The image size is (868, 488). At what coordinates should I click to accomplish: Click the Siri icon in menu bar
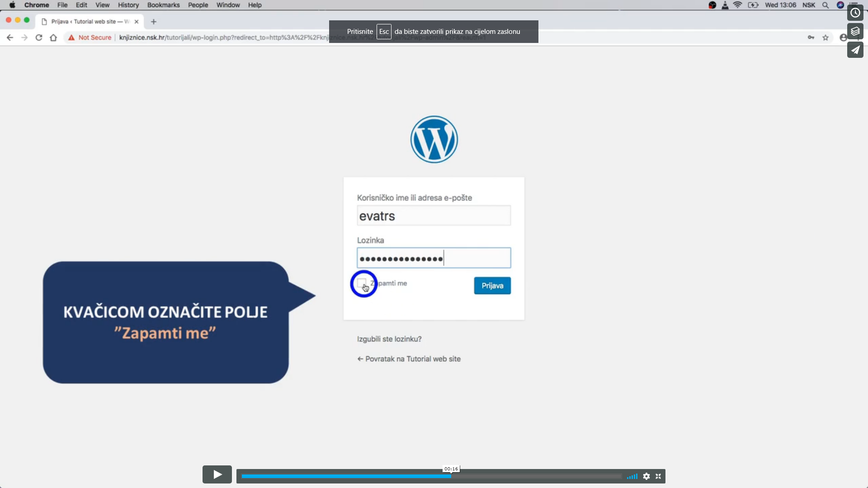click(840, 5)
